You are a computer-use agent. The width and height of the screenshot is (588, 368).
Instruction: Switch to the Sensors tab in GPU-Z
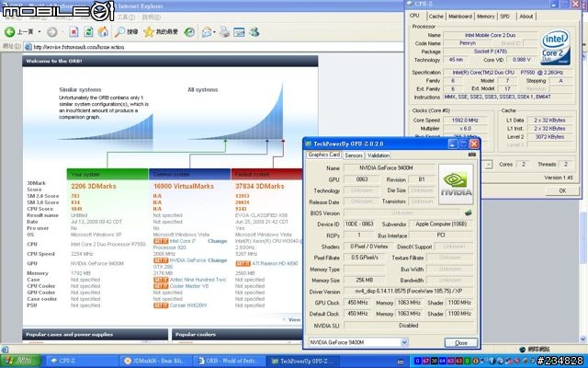(x=353, y=155)
